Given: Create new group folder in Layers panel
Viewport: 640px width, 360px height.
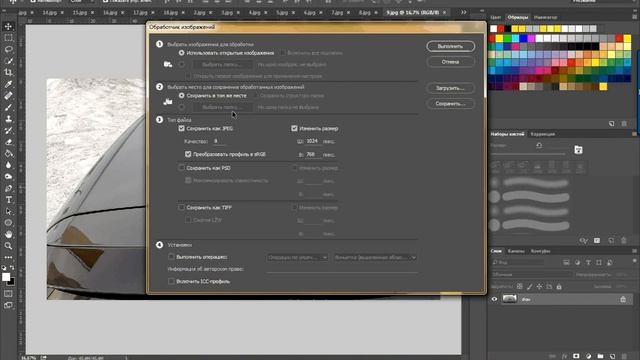Looking at the screenshot, I should [x=600, y=356].
